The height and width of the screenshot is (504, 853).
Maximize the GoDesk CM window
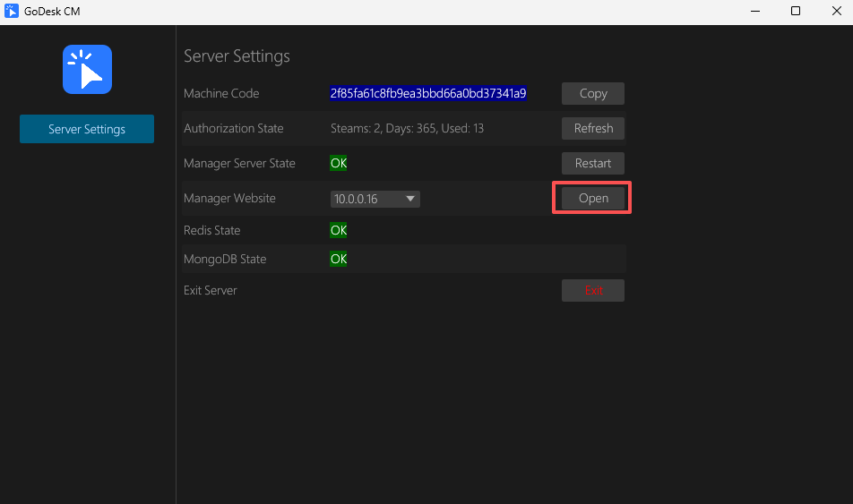click(796, 12)
